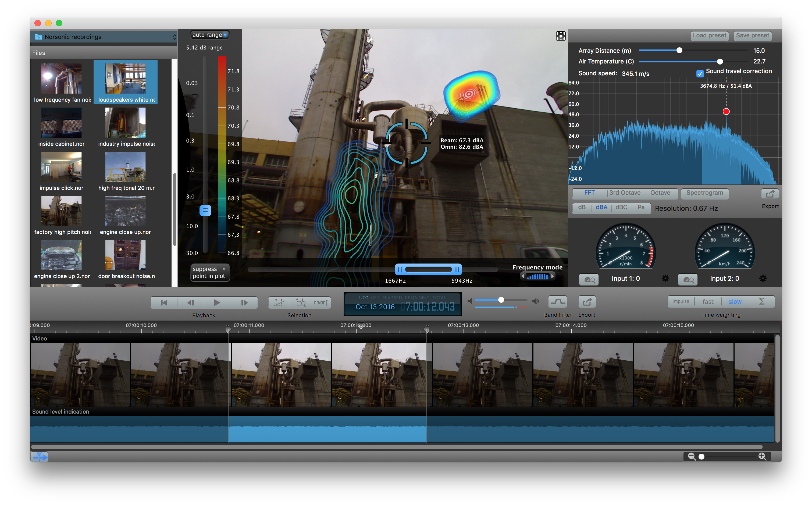The width and height of the screenshot is (812, 505).
Task: Mute using the low volume speaker icon
Action: [470, 301]
